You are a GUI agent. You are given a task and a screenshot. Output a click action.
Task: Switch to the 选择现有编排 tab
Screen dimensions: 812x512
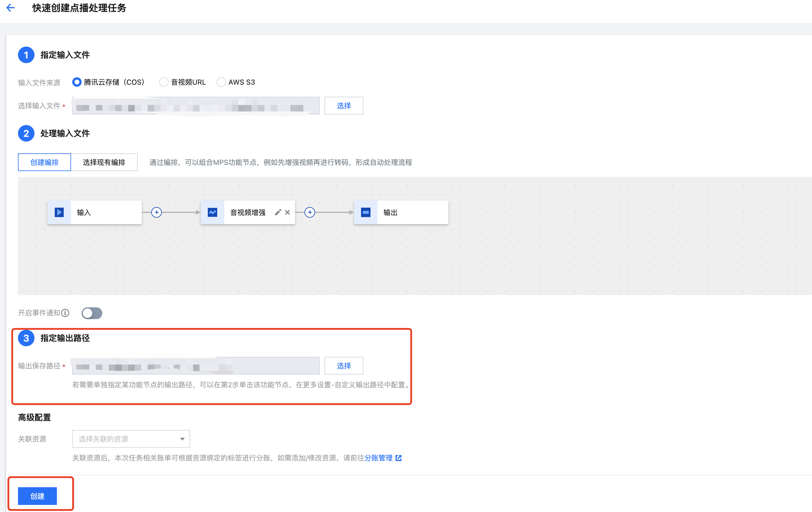pyautogui.click(x=104, y=162)
